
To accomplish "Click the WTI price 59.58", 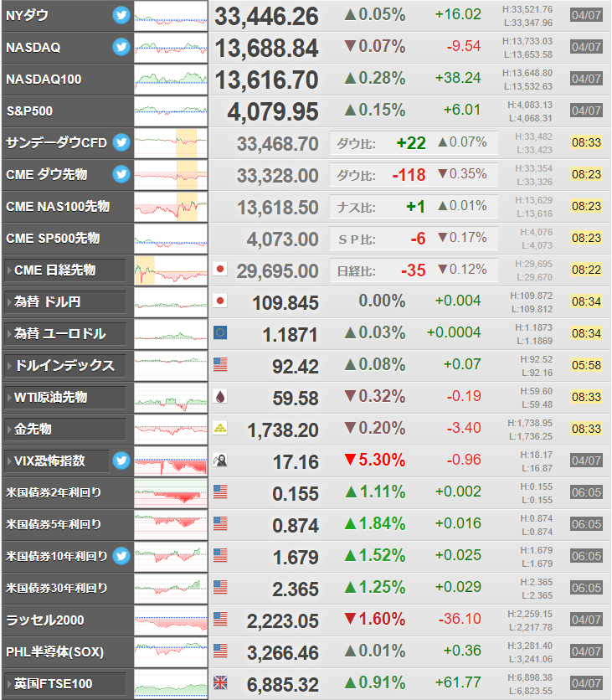I will point(296,399).
